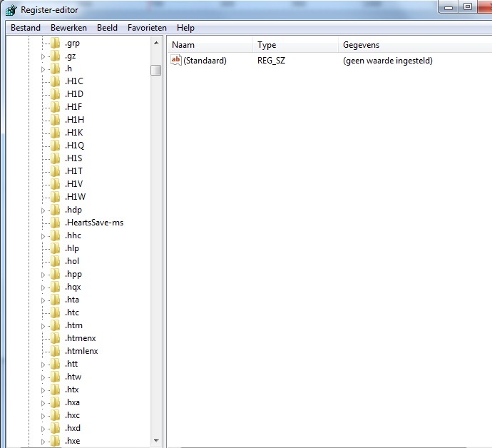492x448 pixels.
Task: Open the Bestand menu
Action: pyautogui.click(x=26, y=28)
